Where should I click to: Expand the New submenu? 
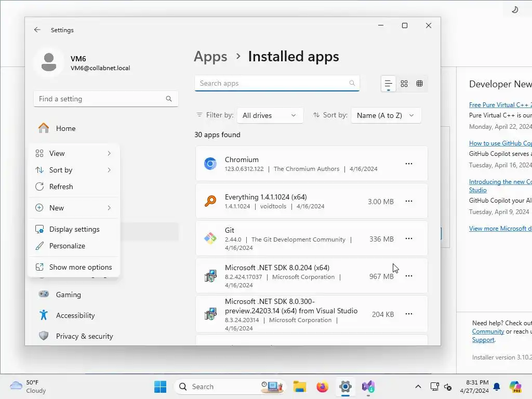click(x=74, y=208)
